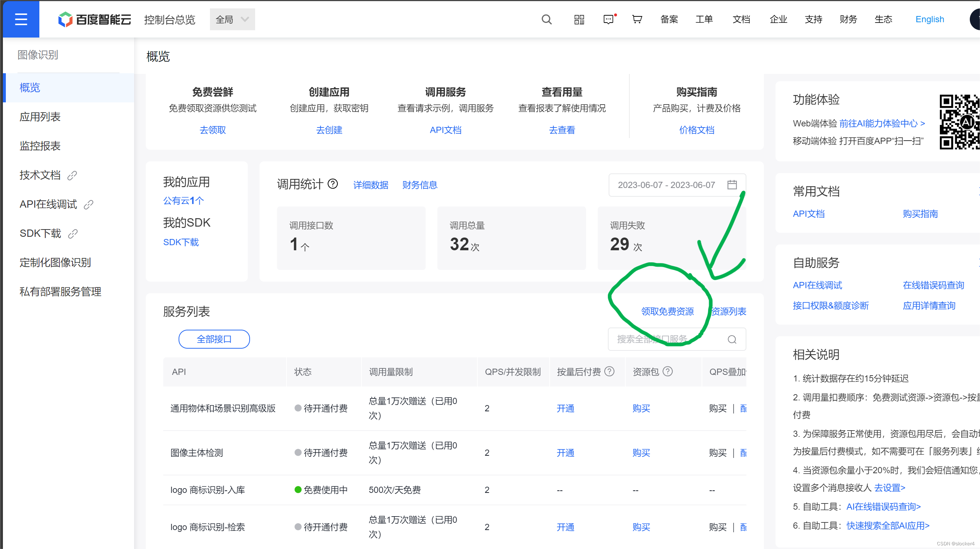Open 文档 in the top navigation
The image size is (980, 549).
click(x=741, y=19)
